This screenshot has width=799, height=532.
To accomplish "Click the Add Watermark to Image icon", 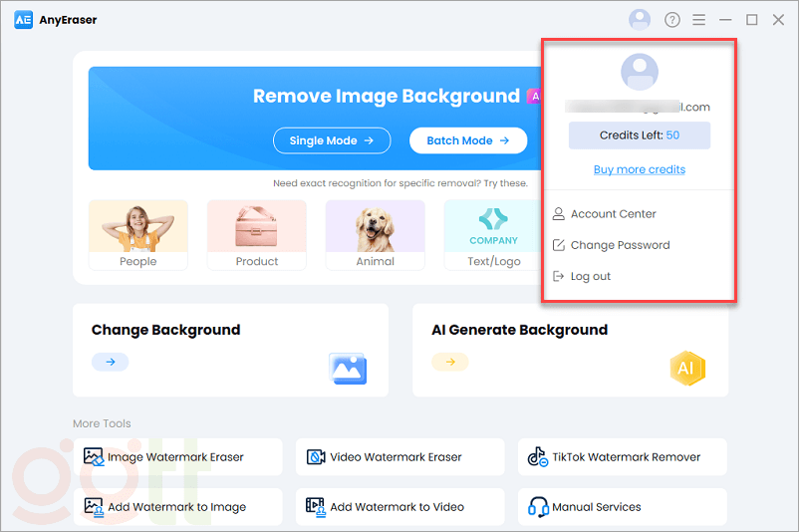I will click(94, 507).
